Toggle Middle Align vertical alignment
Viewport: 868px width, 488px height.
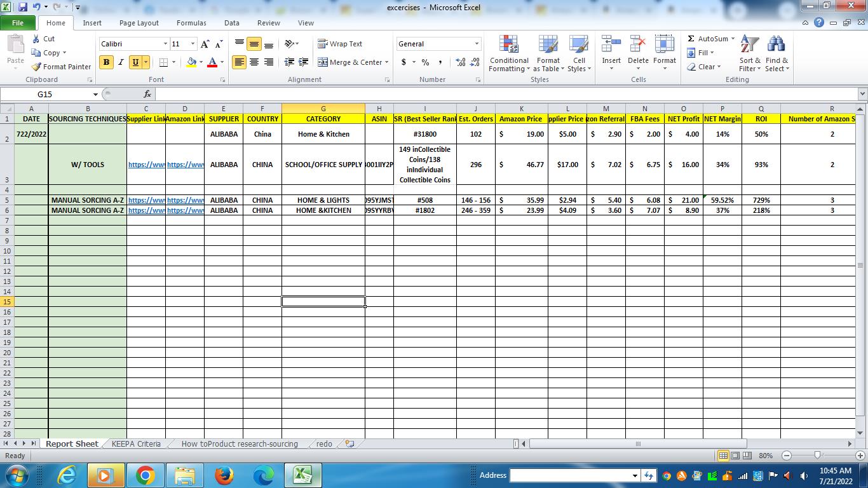tap(254, 44)
